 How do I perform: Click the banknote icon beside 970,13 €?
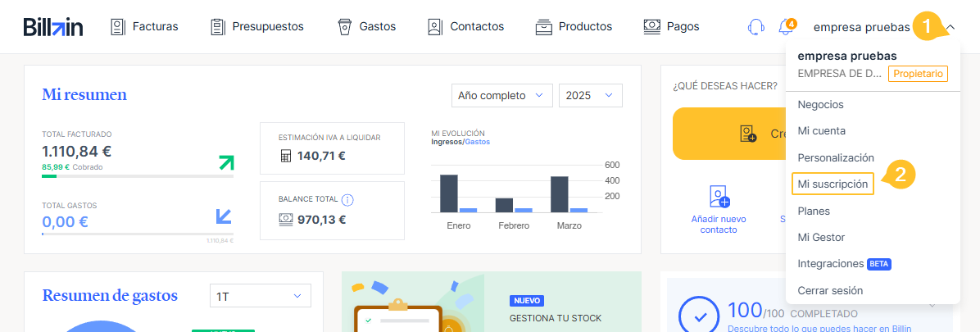point(286,220)
